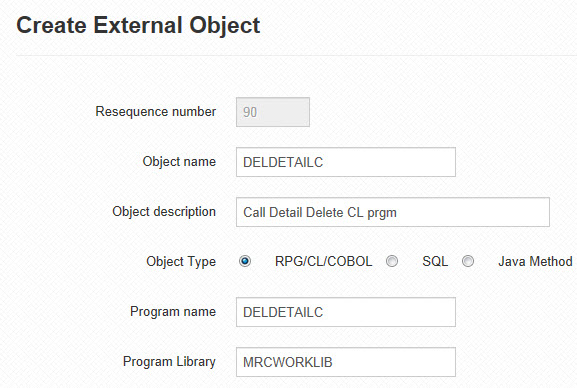Click the Object name input field
This screenshot has height=388, width=577.
pos(346,162)
